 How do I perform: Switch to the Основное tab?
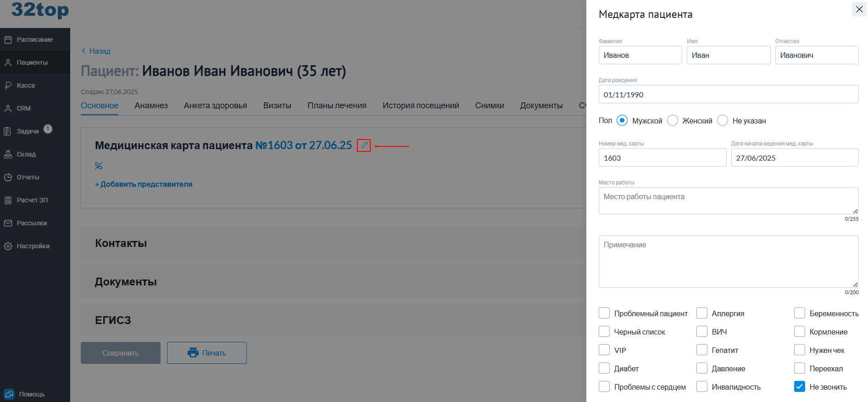click(100, 106)
